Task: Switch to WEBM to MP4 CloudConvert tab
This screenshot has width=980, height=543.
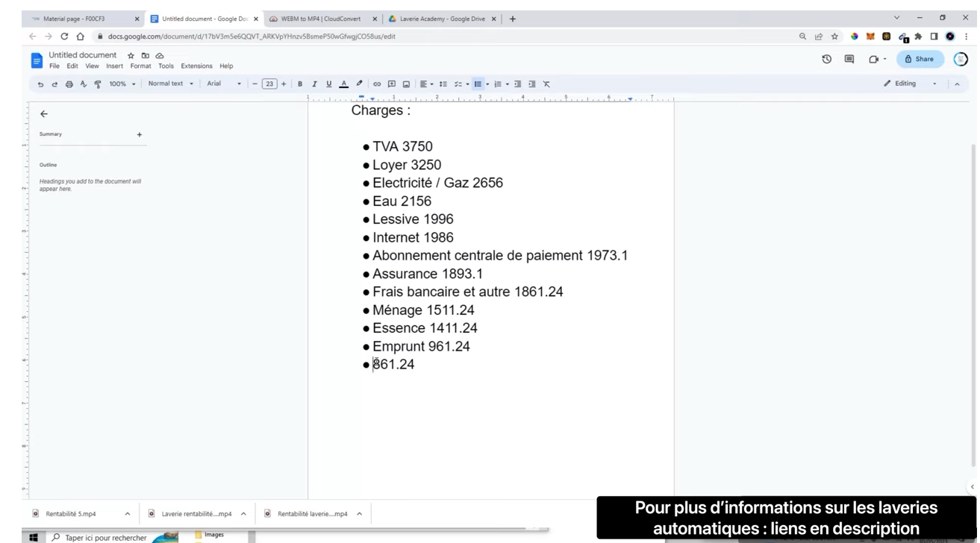Action: [x=324, y=19]
